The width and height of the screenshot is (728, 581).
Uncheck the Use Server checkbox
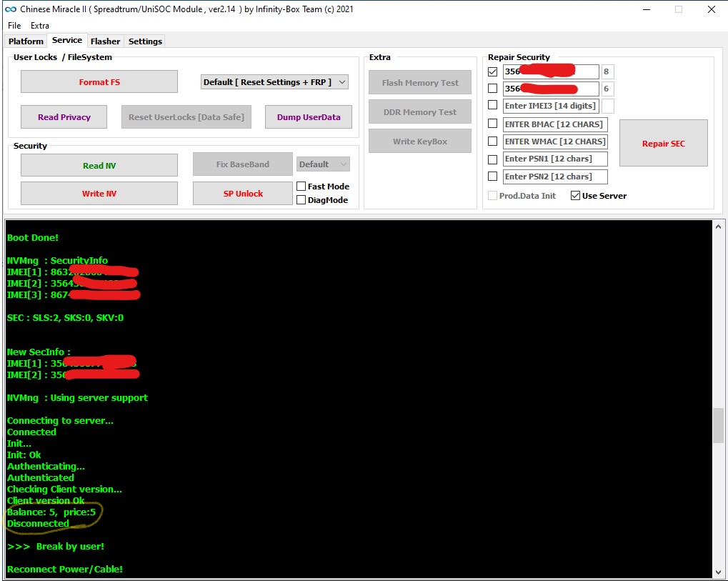point(575,196)
